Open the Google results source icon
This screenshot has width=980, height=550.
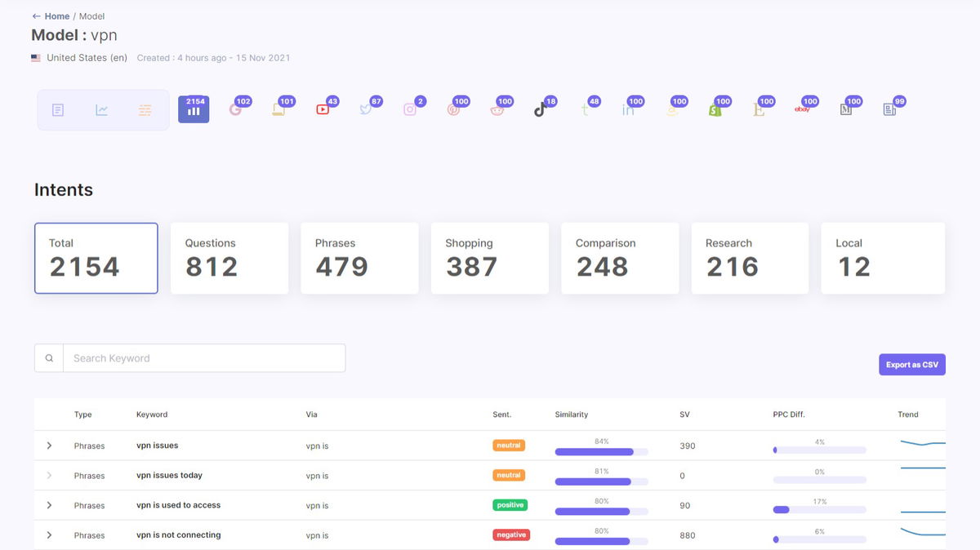(235, 109)
